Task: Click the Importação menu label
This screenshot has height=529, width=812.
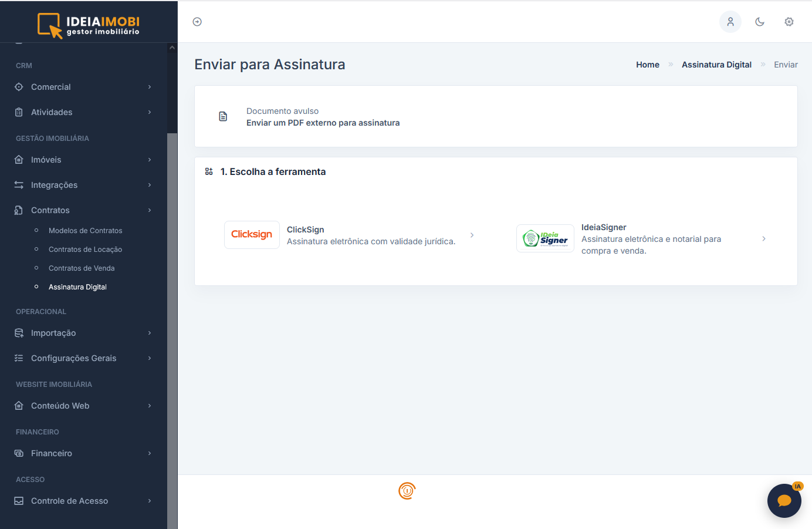Action: click(x=53, y=333)
